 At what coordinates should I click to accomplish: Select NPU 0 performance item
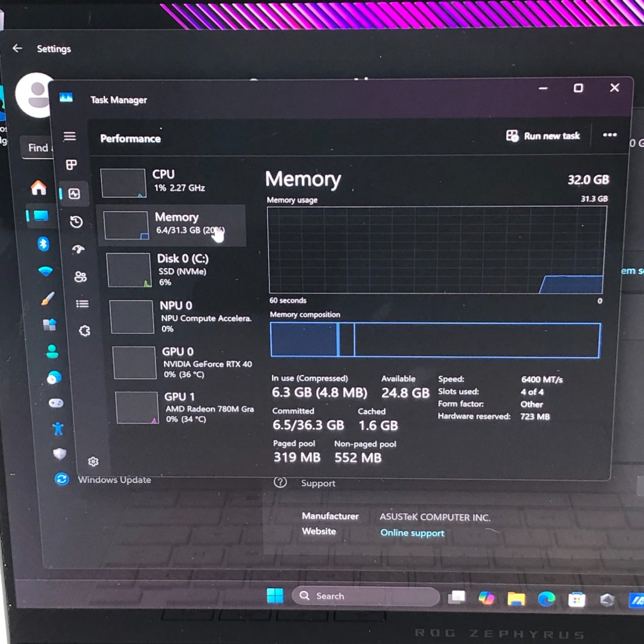(180, 317)
